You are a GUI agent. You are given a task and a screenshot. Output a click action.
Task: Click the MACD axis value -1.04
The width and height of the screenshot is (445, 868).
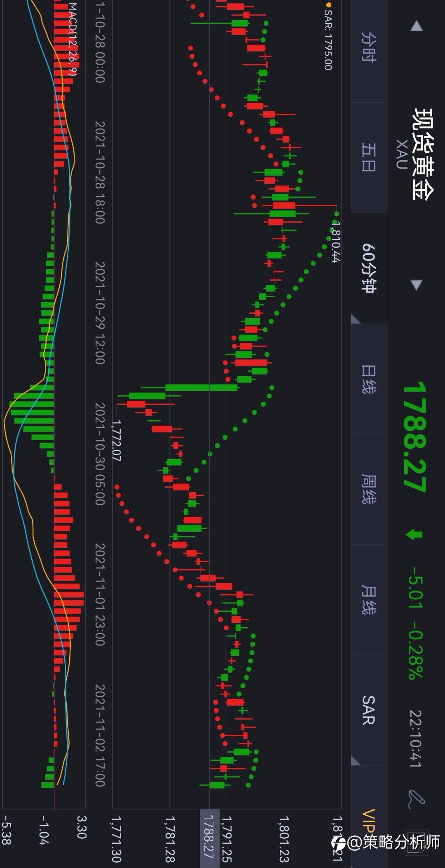[44, 830]
